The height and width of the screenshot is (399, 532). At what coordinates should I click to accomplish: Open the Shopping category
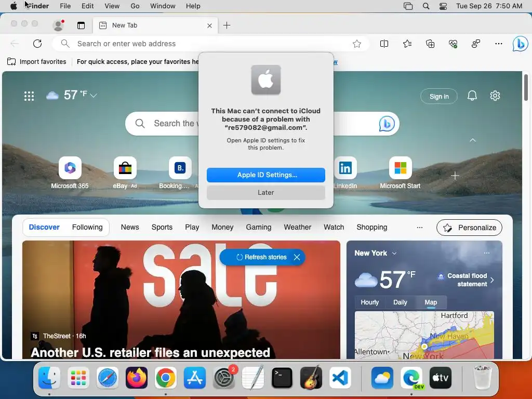(372, 228)
